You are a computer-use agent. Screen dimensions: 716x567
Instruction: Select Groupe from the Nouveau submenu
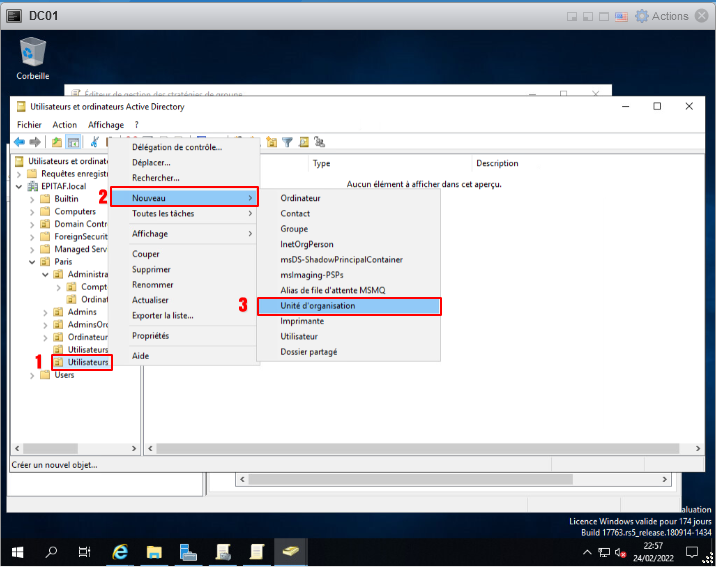click(x=294, y=229)
